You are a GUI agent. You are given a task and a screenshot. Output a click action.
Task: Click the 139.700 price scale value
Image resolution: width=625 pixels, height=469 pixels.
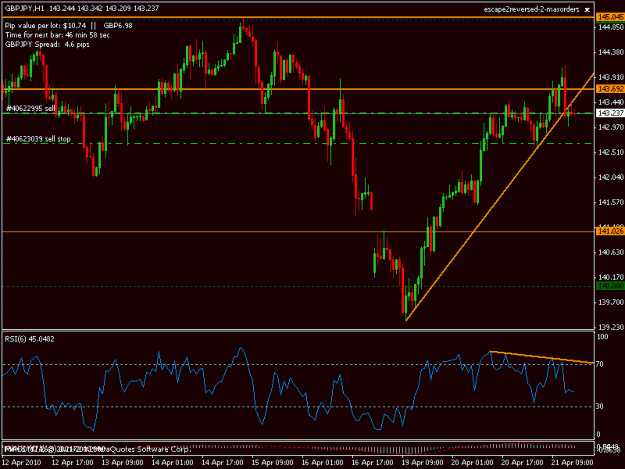(611, 302)
